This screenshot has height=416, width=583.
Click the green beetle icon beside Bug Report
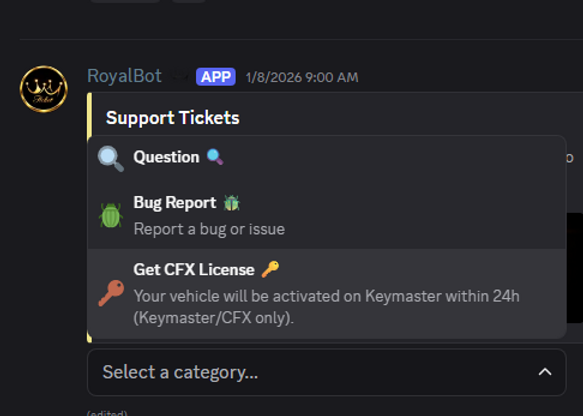pos(110,215)
